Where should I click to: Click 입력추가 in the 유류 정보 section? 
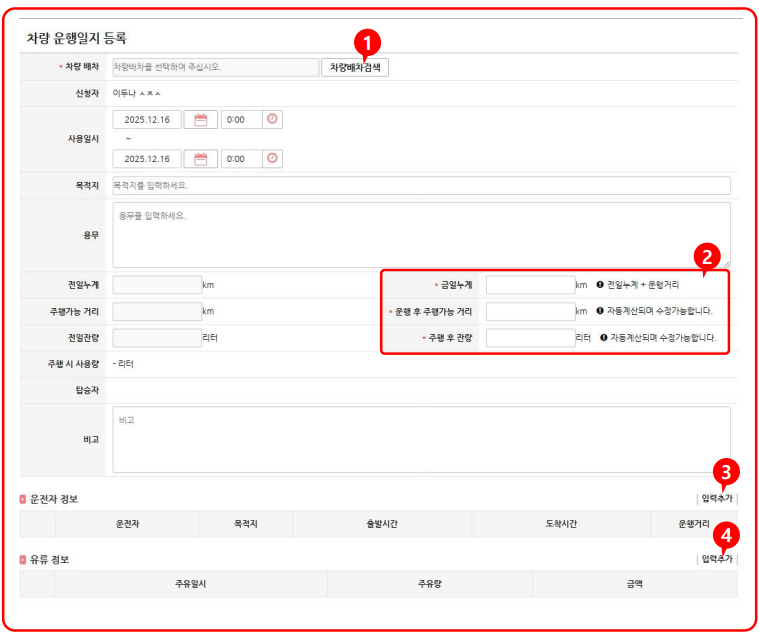tap(716, 559)
